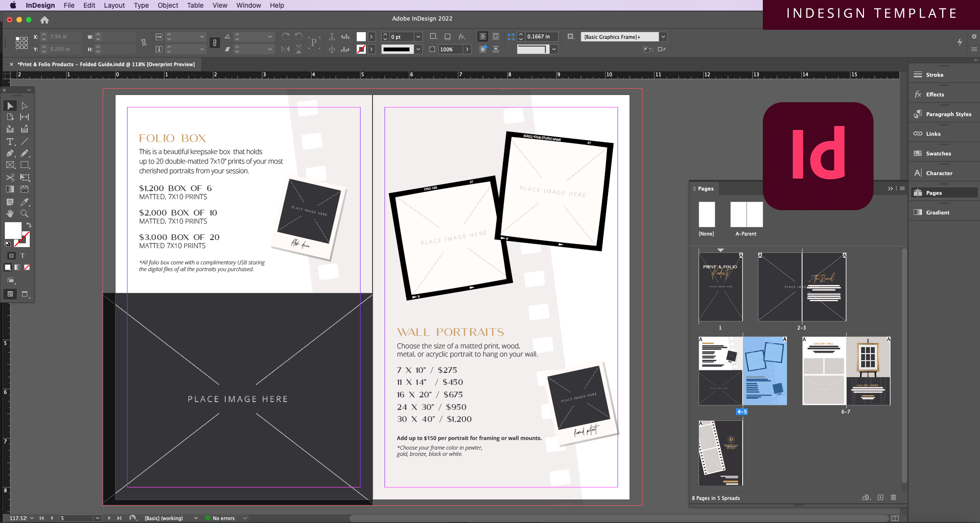980x523 pixels.
Task: Open the Basic Graphics Frame style dropdown
Action: (x=664, y=36)
